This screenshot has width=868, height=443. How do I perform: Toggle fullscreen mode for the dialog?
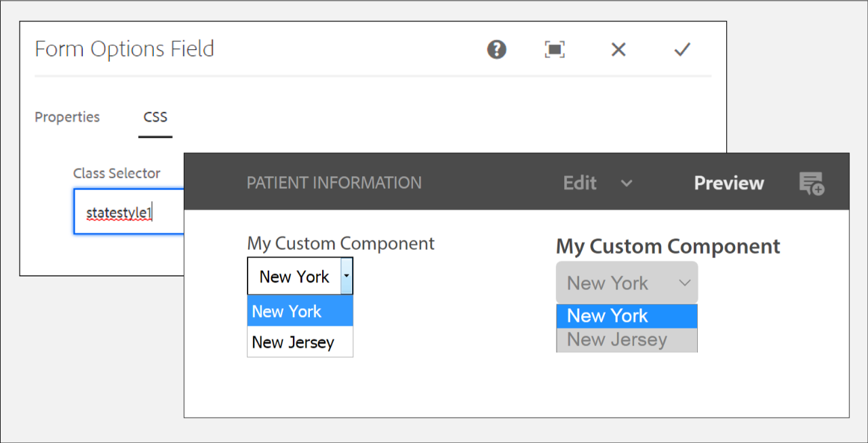(x=555, y=49)
